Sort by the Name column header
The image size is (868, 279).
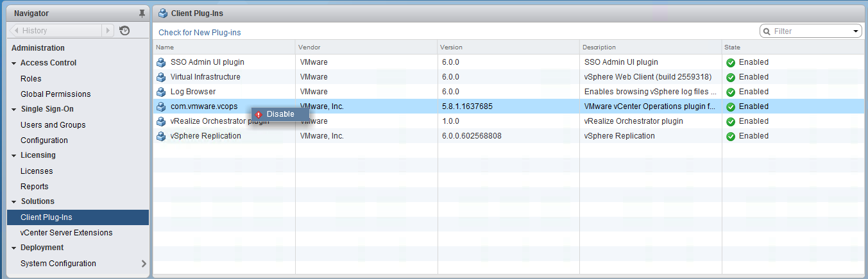224,47
